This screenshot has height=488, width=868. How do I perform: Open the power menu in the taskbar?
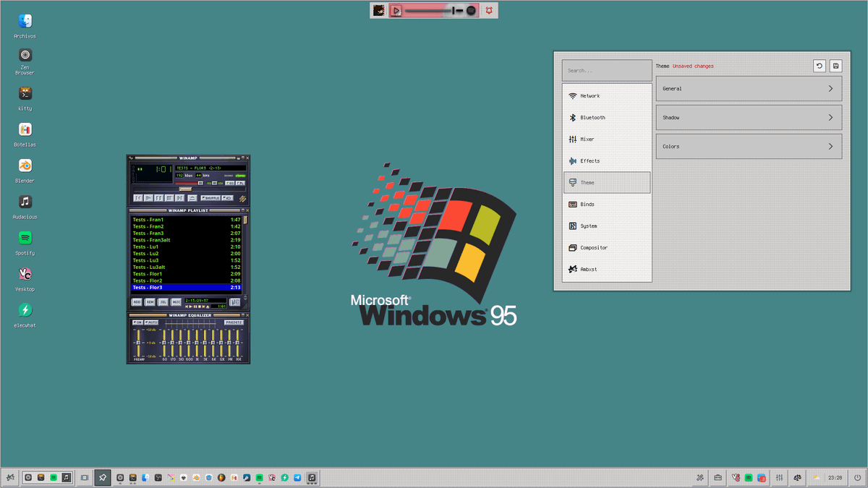[x=858, y=477]
